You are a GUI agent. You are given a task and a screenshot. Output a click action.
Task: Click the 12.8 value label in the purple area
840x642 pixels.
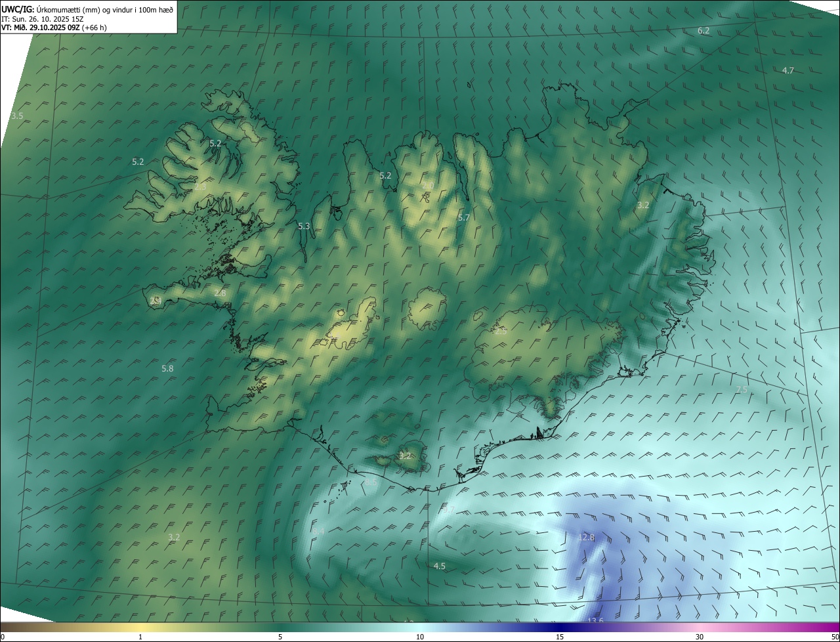[x=586, y=537]
